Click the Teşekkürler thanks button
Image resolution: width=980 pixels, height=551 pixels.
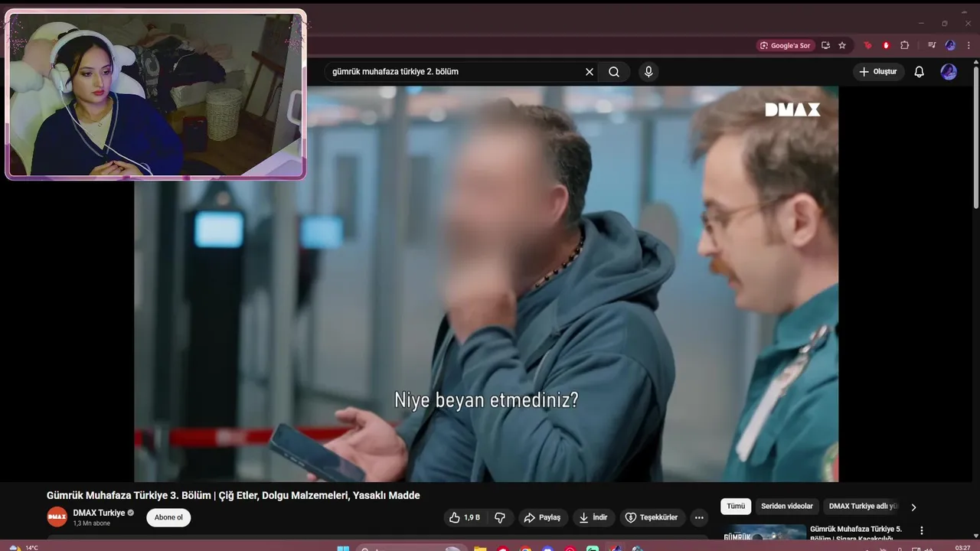point(652,518)
